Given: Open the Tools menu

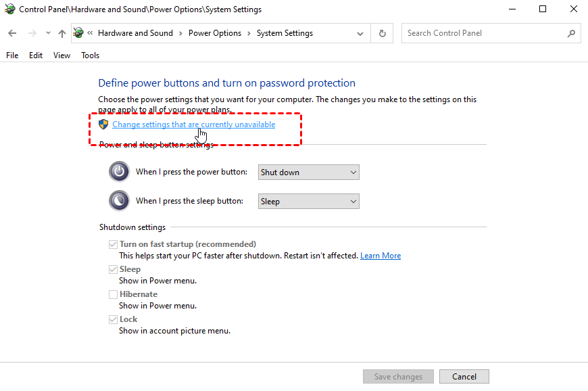Looking at the screenshot, I should (x=90, y=55).
